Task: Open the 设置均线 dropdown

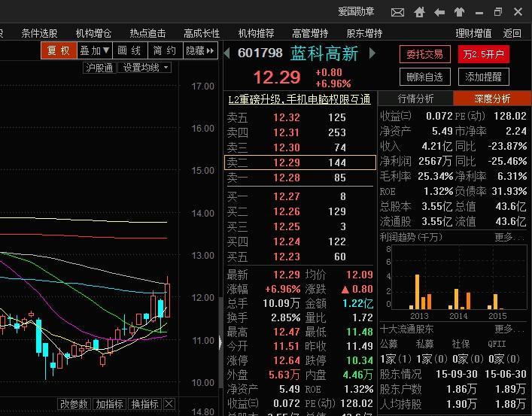Action: tap(144, 68)
